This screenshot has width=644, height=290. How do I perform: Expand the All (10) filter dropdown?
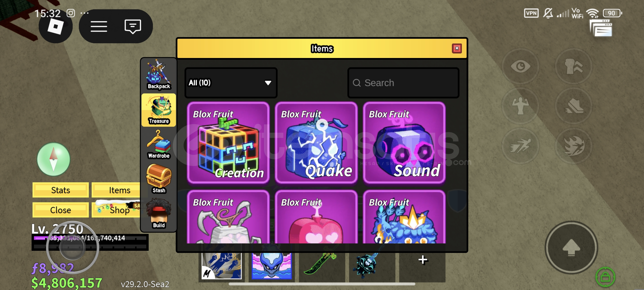tap(231, 83)
